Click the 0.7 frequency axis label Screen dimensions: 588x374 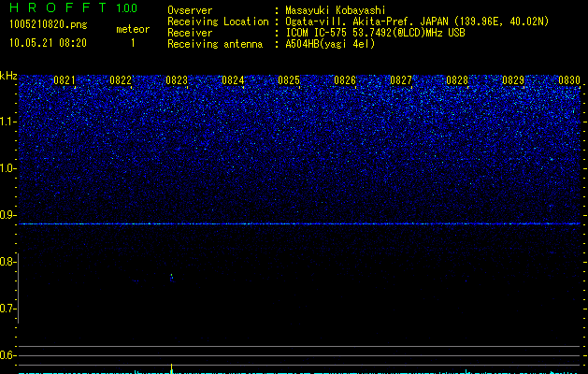click(7, 309)
